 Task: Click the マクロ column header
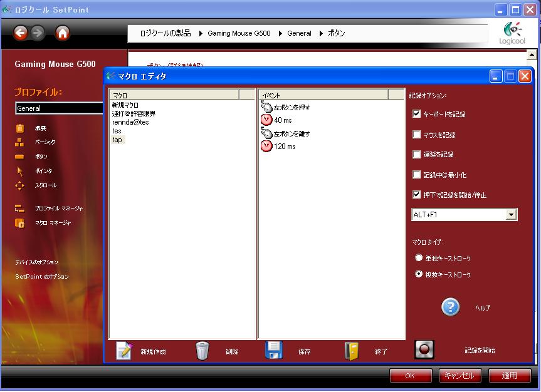[174, 95]
